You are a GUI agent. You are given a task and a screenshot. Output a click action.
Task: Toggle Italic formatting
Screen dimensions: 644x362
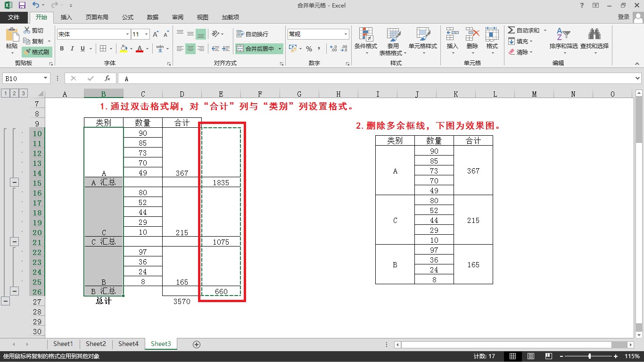tap(72, 49)
